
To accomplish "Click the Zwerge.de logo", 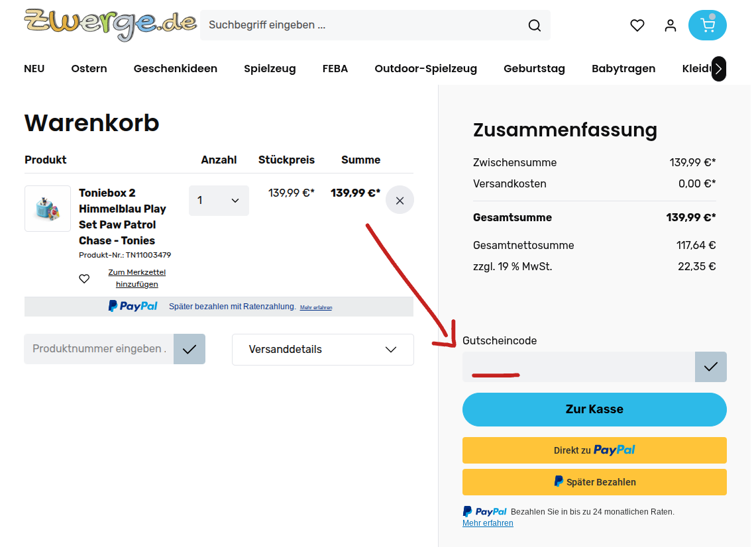I will point(109,24).
